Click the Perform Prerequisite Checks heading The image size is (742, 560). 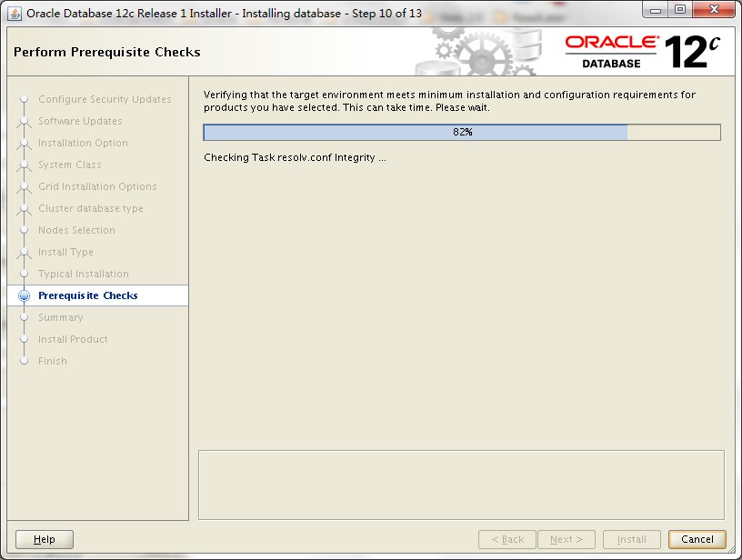point(107,52)
